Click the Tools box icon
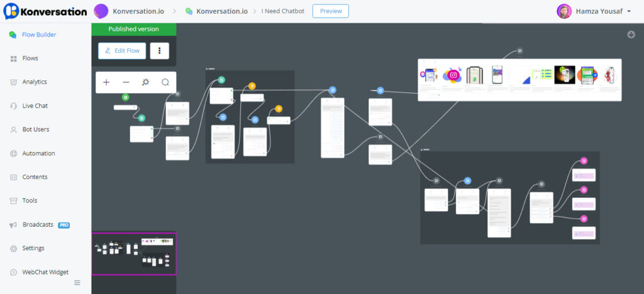Viewport: 644px width, 294px height. click(x=13, y=201)
